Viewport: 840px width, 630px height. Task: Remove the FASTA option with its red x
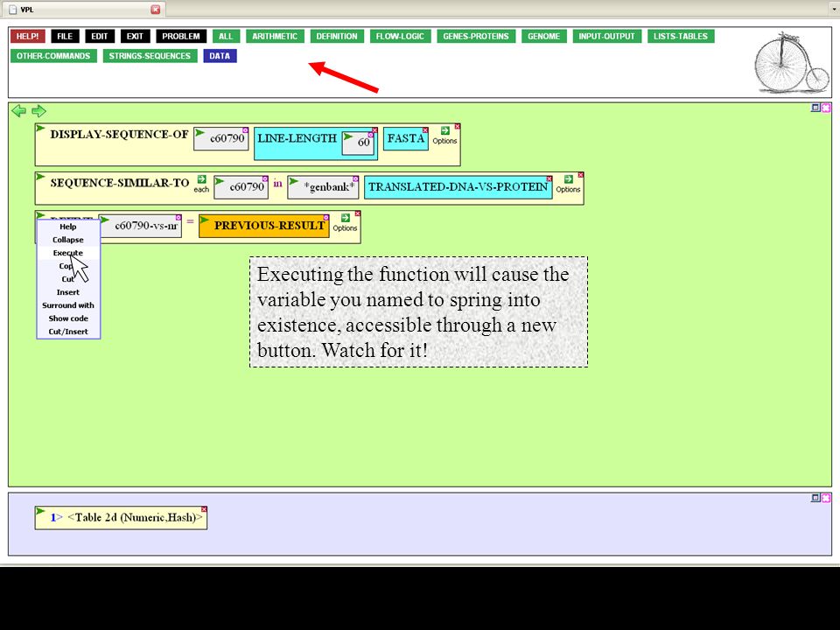425,130
